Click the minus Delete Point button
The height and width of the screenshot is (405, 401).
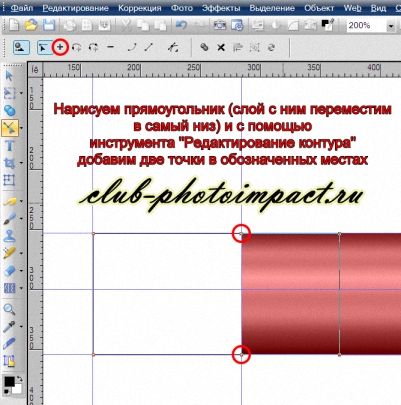[x=111, y=47]
